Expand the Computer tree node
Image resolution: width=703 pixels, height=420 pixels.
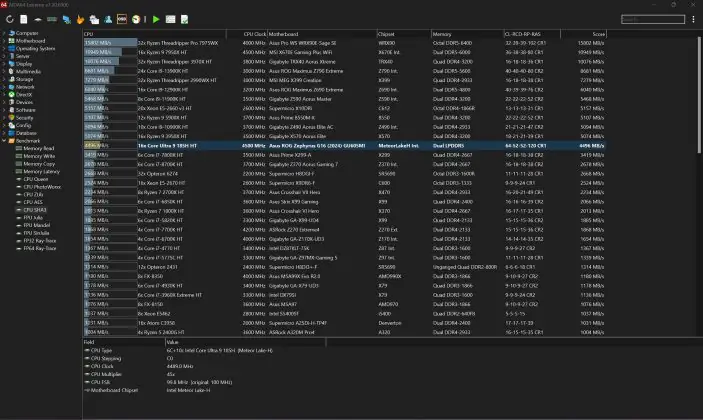(x=4, y=33)
